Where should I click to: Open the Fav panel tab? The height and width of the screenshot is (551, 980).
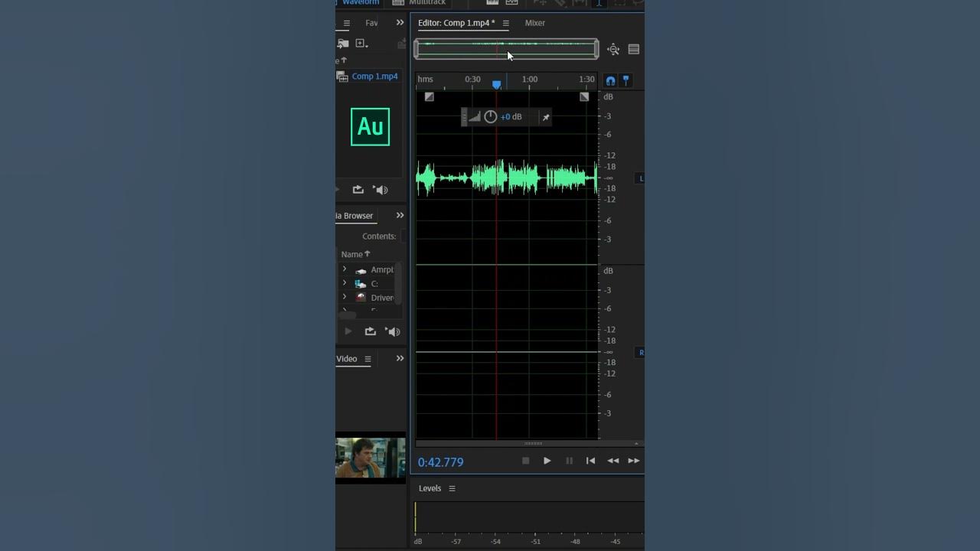371,23
